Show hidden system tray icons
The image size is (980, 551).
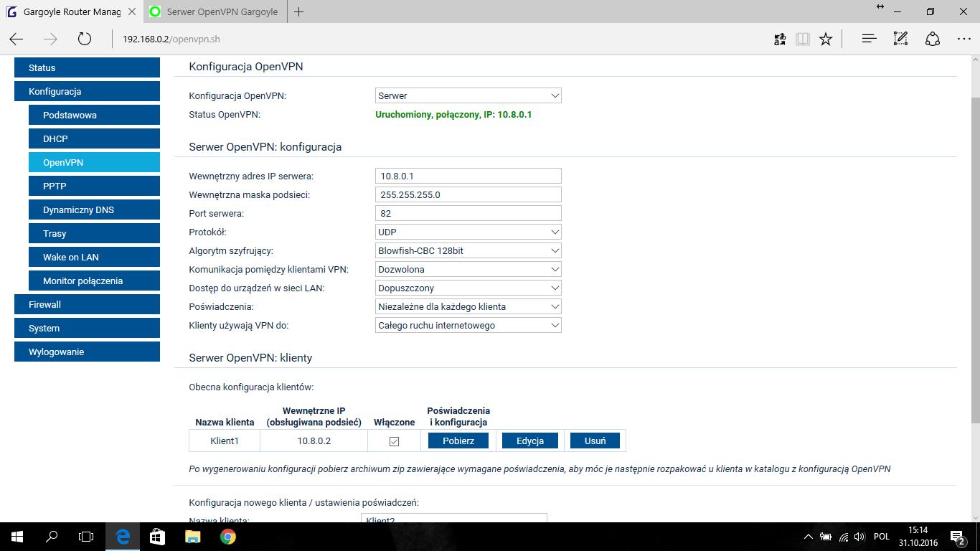pos(809,537)
